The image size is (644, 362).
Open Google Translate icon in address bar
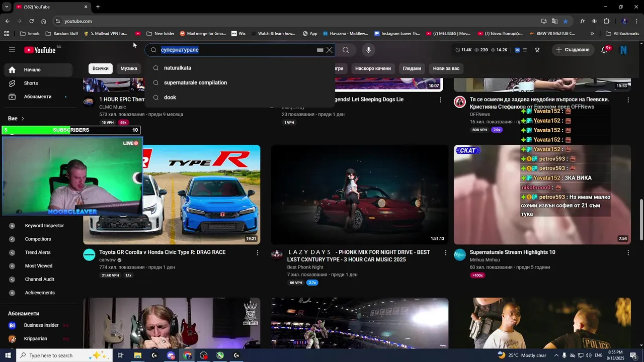point(554,21)
